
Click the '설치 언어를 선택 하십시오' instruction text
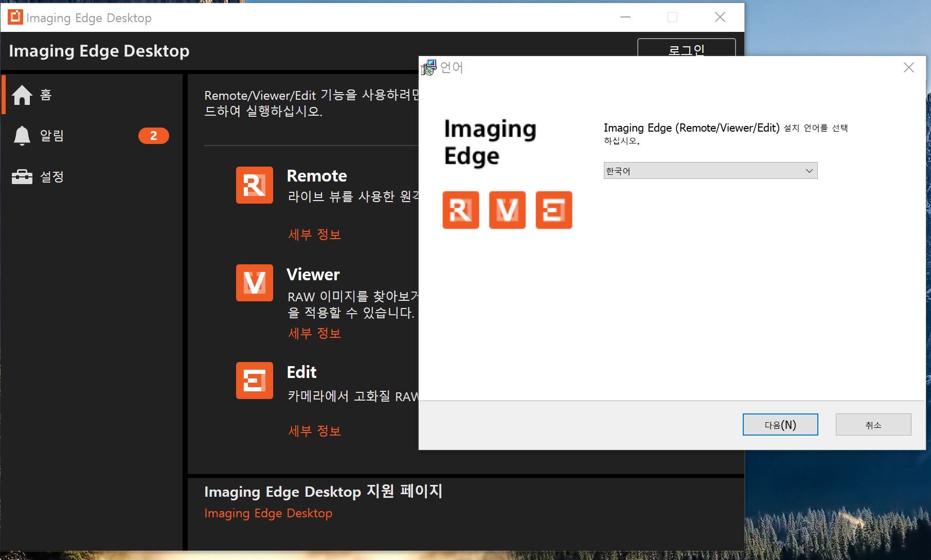click(x=725, y=134)
